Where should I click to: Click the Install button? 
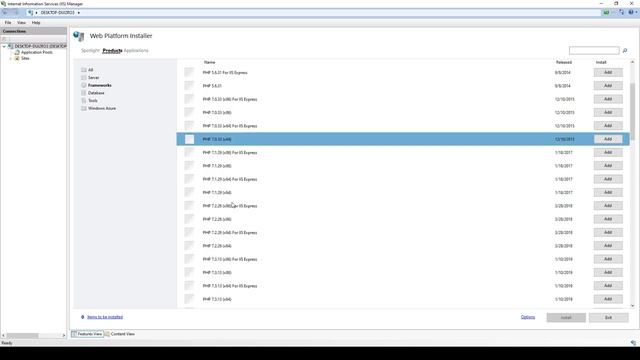pos(566,318)
